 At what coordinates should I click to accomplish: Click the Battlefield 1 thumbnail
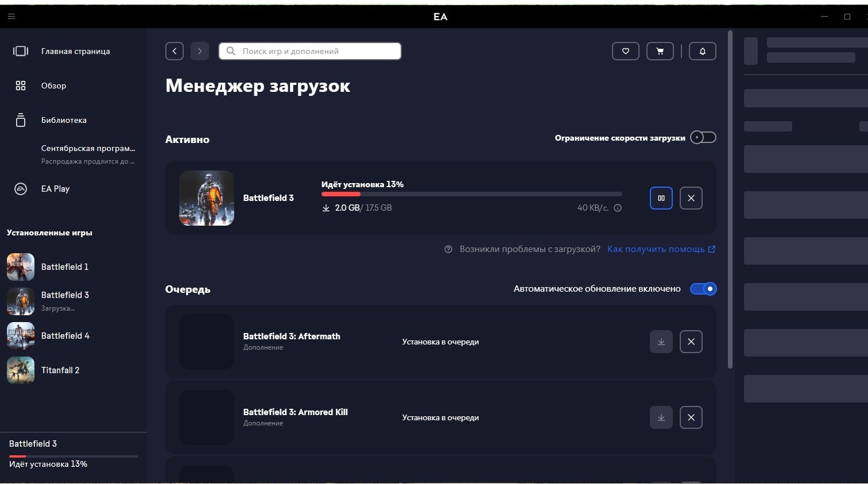(21, 267)
